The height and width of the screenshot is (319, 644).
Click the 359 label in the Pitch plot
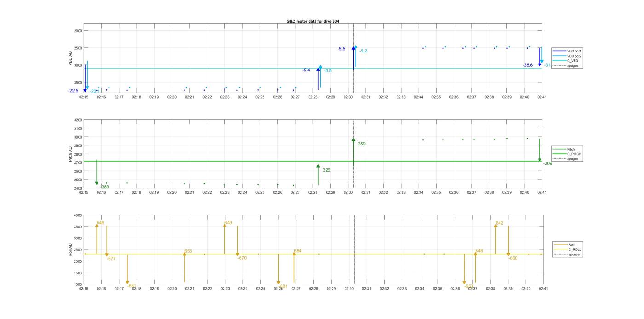click(362, 144)
